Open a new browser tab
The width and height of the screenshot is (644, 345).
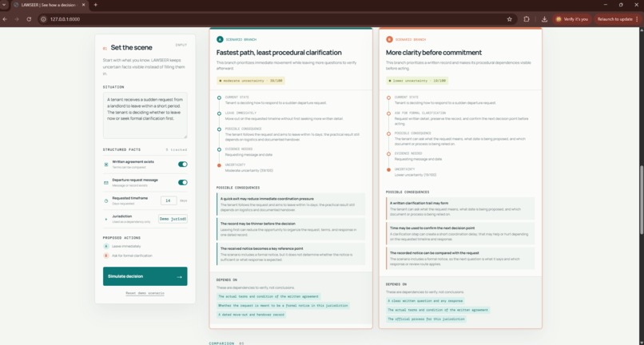(x=95, y=5)
